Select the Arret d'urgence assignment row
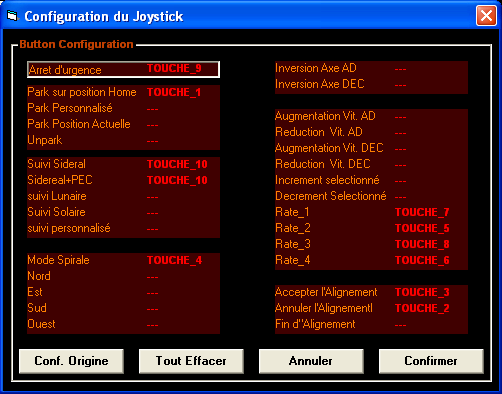502x394 pixels. click(x=123, y=69)
